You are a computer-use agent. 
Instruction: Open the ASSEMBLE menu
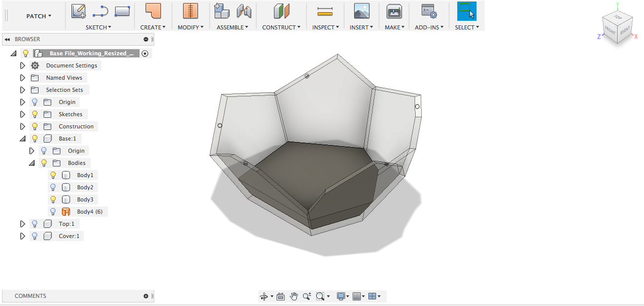click(x=232, y=27)
